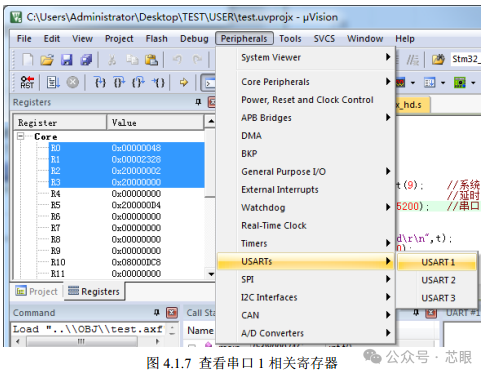This screenshot has width=487, height=376.
Task: Expand the system viewer dropdown arrow
Action: pos(473,83)
